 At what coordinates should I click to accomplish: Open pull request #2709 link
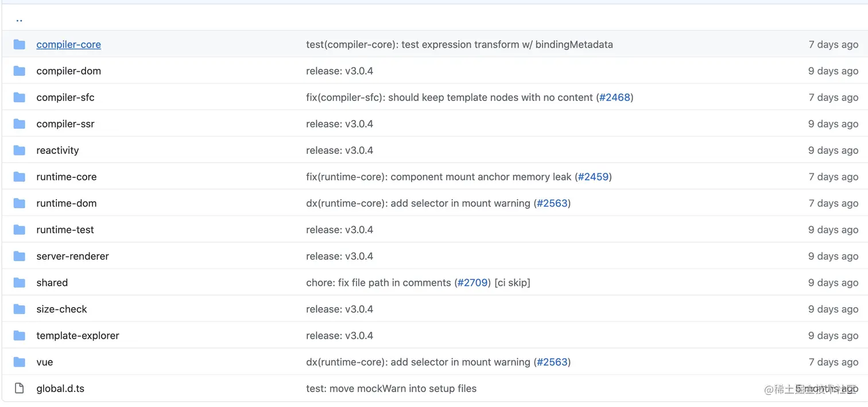click(x=472, y=282)
